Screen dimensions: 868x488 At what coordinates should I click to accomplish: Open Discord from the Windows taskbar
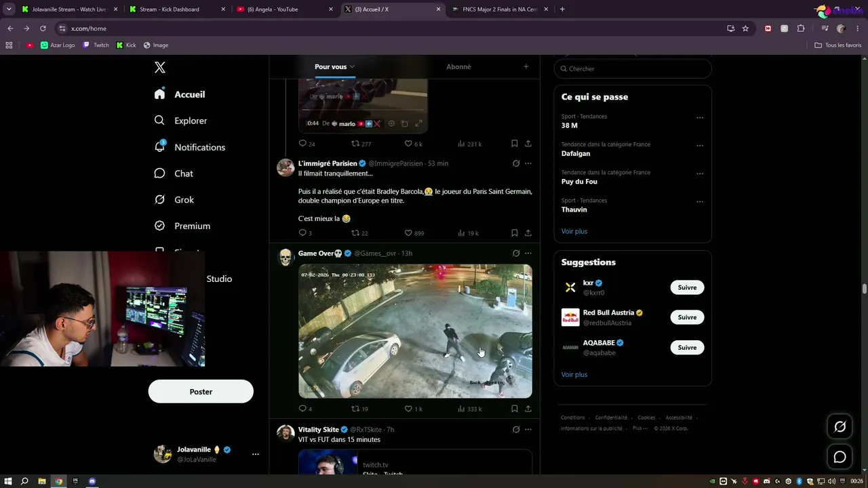click(x=92, y=481)
